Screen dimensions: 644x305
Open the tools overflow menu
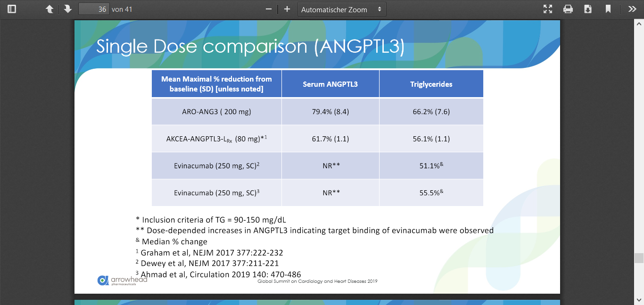[x=632, y=9]
